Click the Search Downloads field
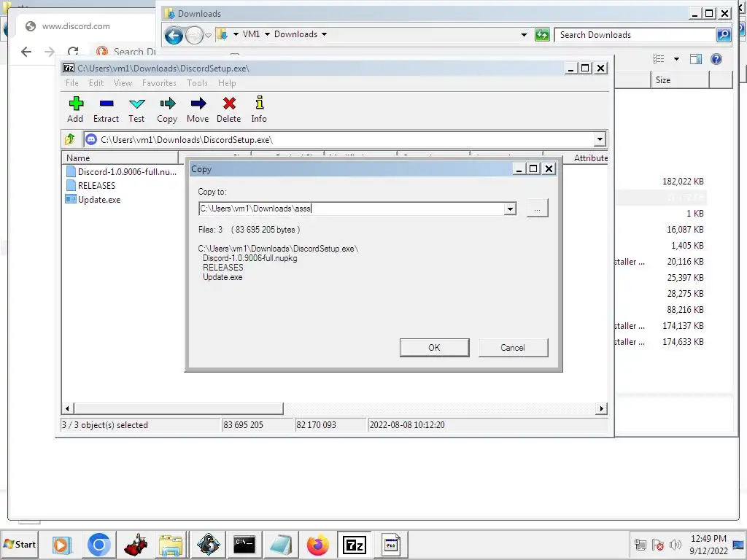 click(x=635, y=35)
